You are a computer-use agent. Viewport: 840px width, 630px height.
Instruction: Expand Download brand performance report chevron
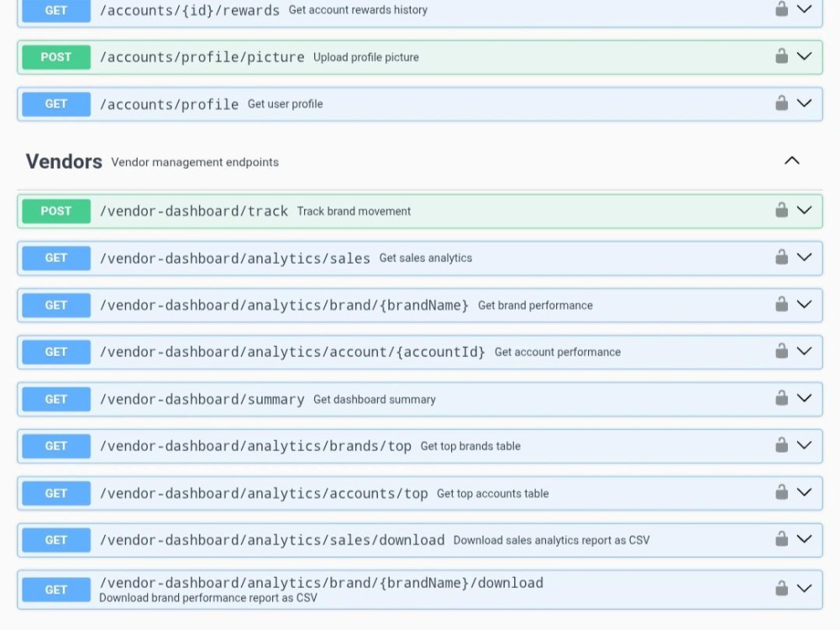point(805,588)
